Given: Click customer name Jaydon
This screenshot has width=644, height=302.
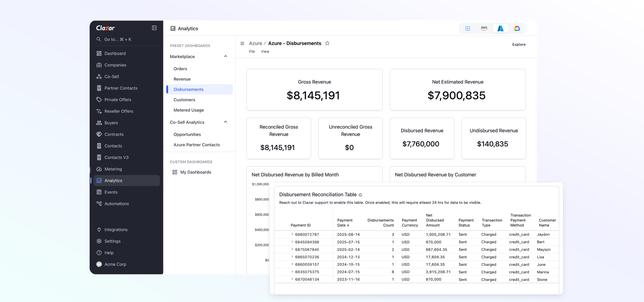Looking at the screenshot, I should (543, 234).
